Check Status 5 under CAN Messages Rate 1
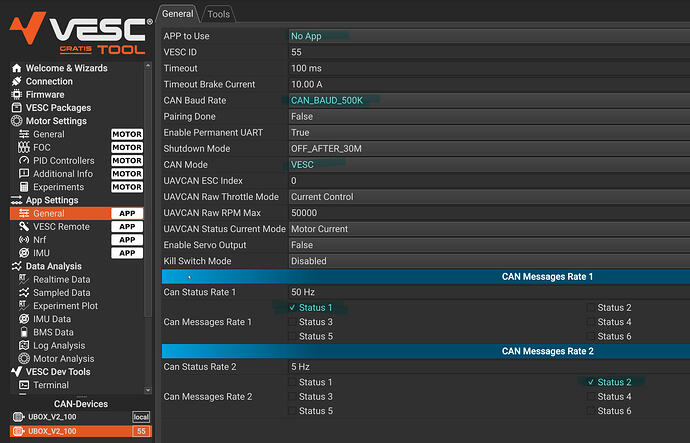This screenshot has width=690, height=443. (x=292, y=337)
